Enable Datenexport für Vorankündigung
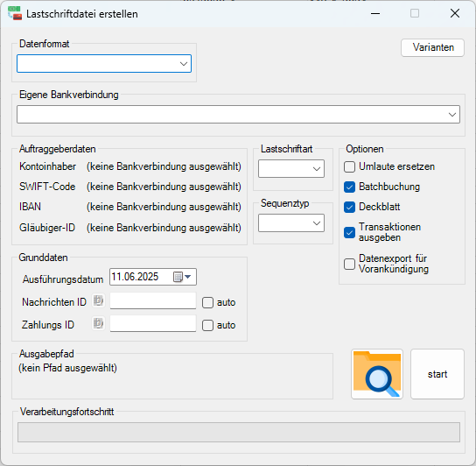Viewport: 476px width, 466px height. (x=349, y=265)
